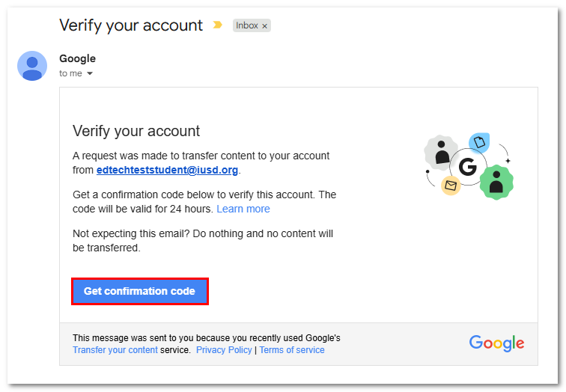Click the Google sender name
This screenshot has width=566, height=392.
pyautogui.click(x=77, y=58)
